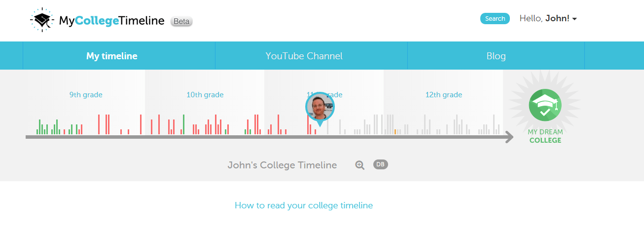The width and height of the screenshot is (644, 237).
Task: Select the 12th grade section label
Action: point(444,95)
